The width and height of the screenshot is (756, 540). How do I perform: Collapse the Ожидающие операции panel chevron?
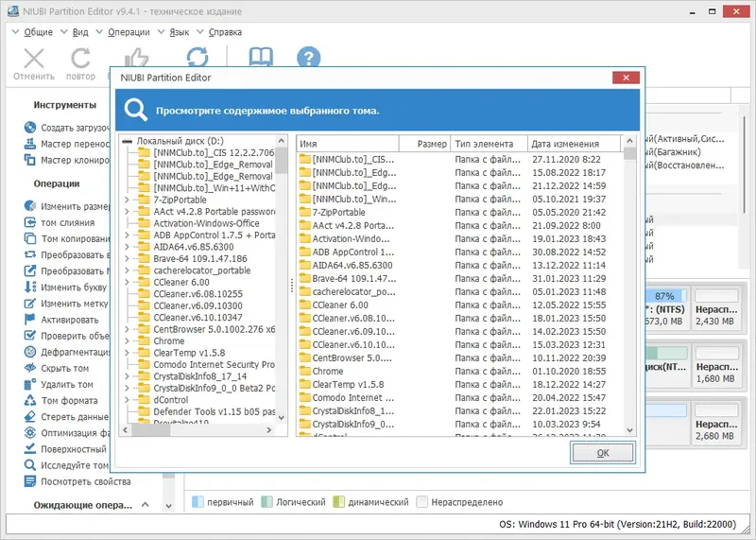(146, 505)
